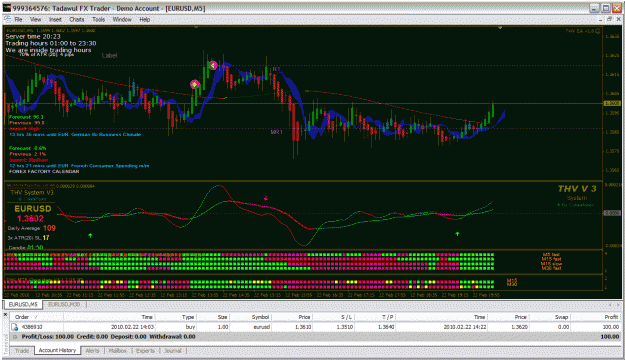The height and width of the screenshot is (360, 625).
Task: Select the order number 4386910 cell
Action: point(31,327)
